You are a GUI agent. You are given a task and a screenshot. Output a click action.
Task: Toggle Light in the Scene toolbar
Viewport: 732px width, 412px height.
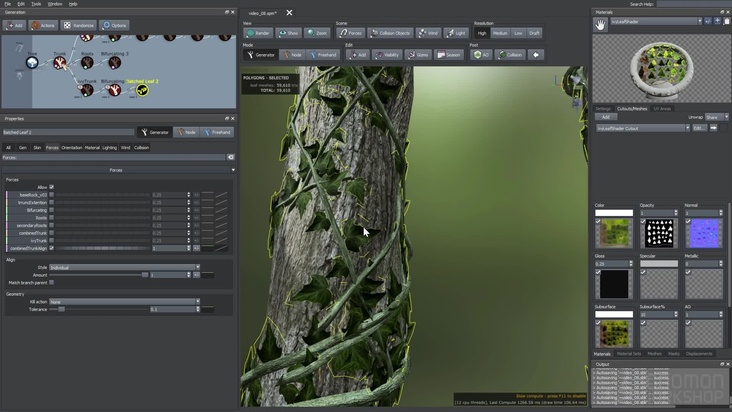click(x=456, y=33)
